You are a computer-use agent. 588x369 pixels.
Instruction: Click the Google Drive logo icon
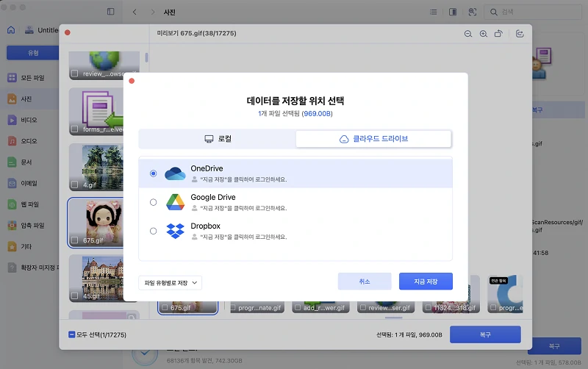pyautogui.click(x=175, y=202)
